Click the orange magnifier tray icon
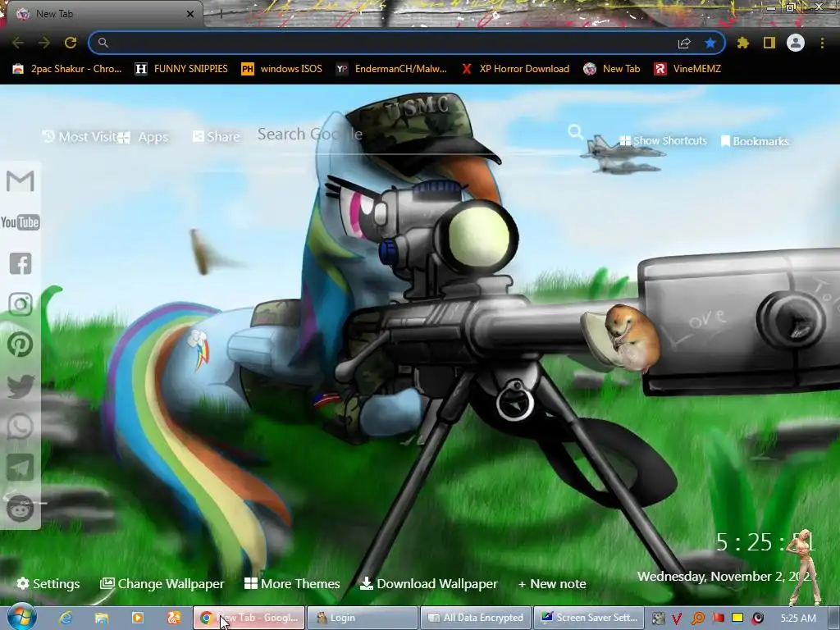 [x=698, y=619]
